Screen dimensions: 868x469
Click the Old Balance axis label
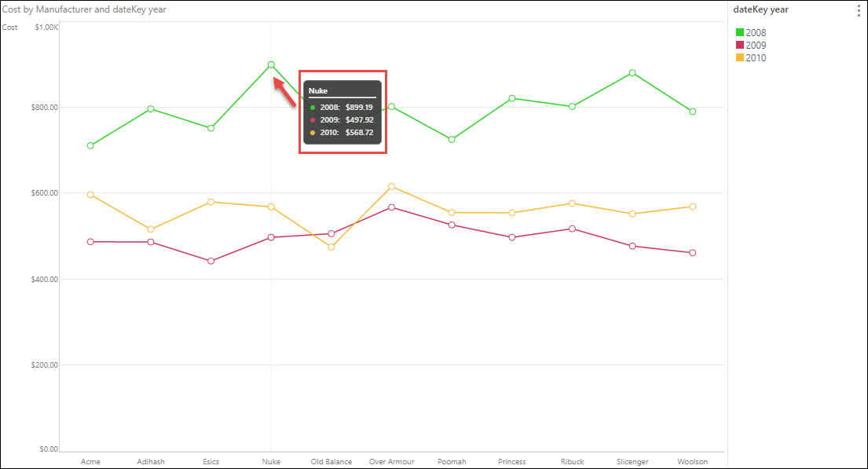click(331, 462)
